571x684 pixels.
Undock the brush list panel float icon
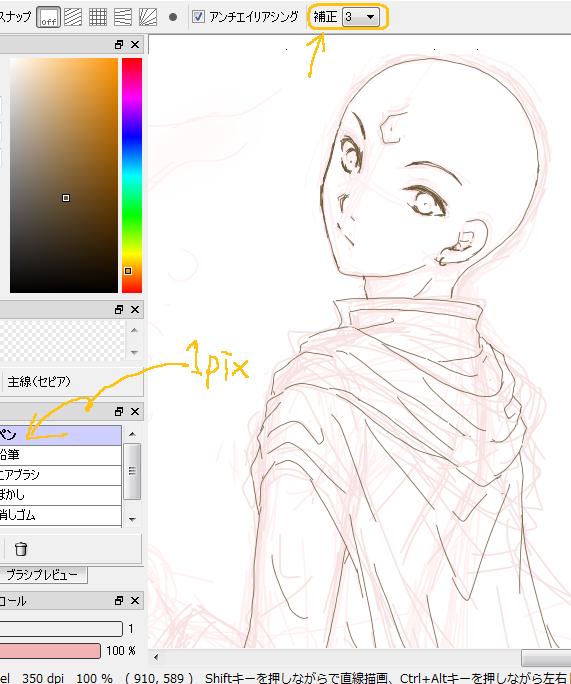pyautogui.click(x=119, y=411)
